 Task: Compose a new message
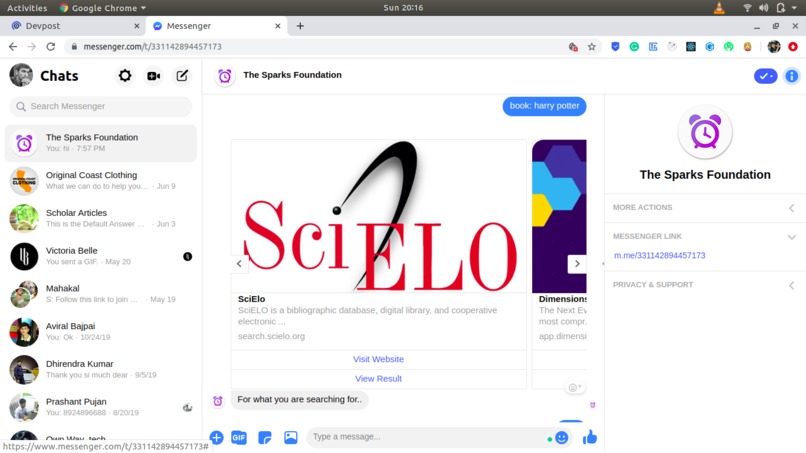pyautogui.click(x=182, y=76)
